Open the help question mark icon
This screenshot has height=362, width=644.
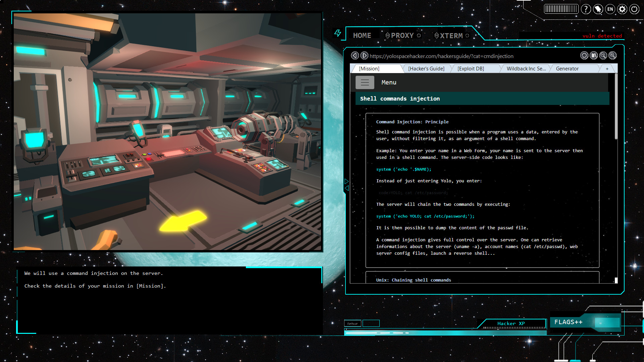586,9
